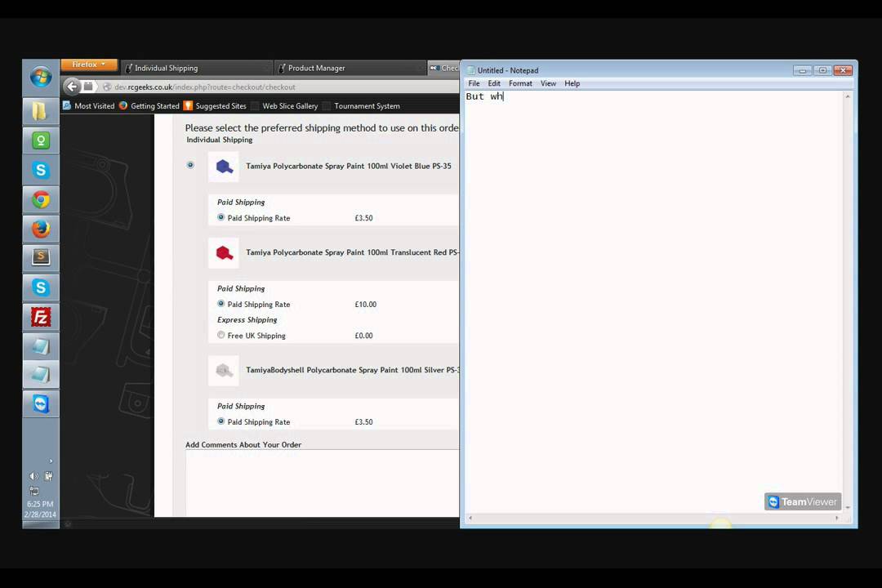Screen dimensions: 882x588
Task: Close the Untitled Notepad window
Action: tap(843, 70)
